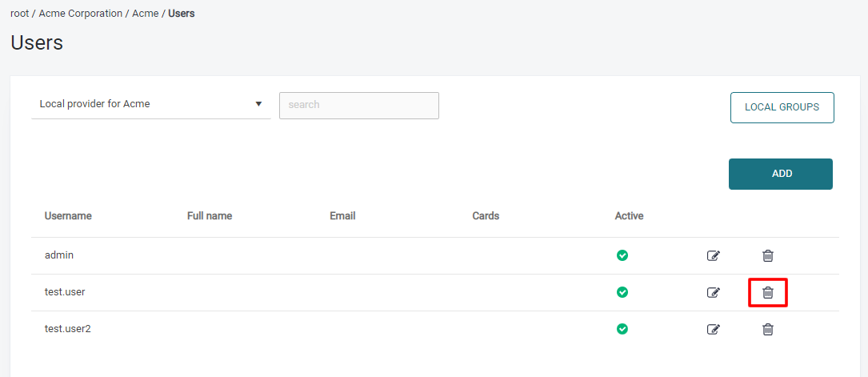
Task: Go to root in breadcrumb
Action: coord(20,14)
